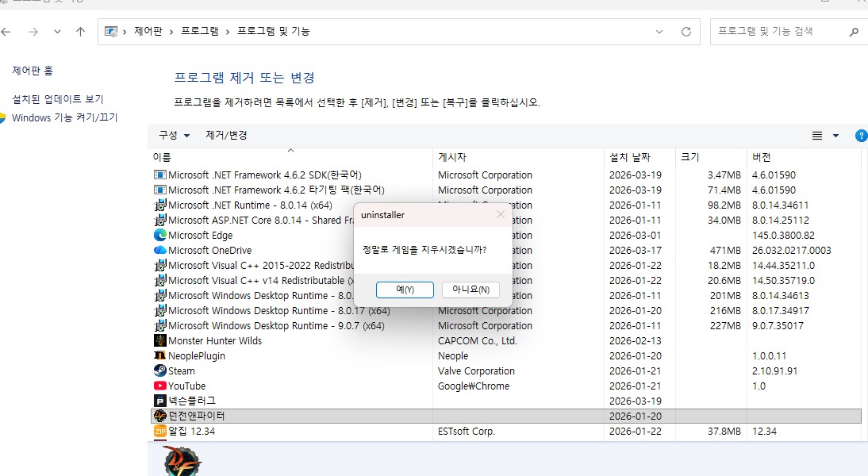Select the Microsoft Edge icon
This screenshot has height=476, width=868.
[159, 235]
